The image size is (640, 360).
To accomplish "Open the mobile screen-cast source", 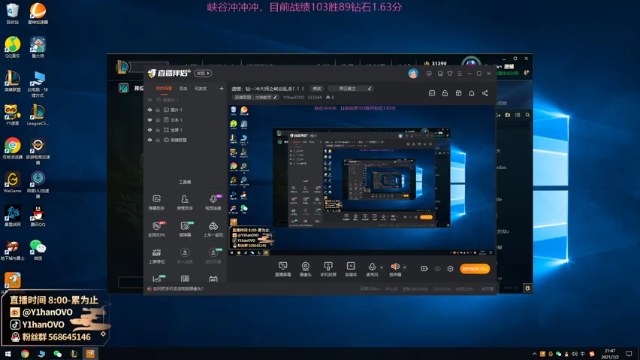I will pyautogui.click(x=328, y=269).
